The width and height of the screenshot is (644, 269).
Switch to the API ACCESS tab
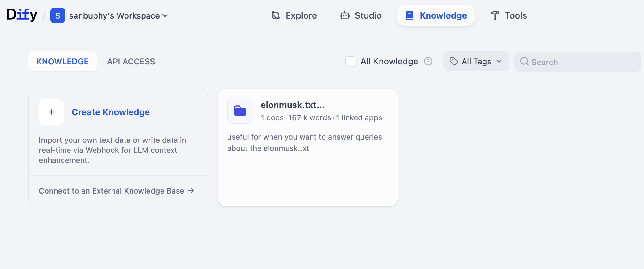pyautogui.click(x=131, y=62)
